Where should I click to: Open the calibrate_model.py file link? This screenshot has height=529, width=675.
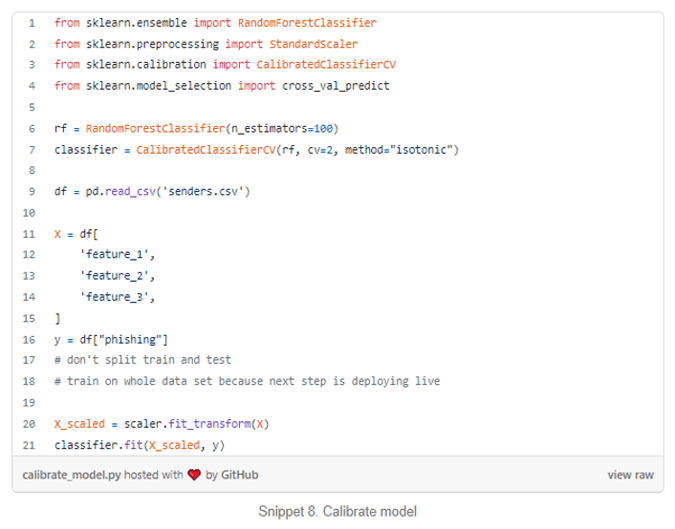click(71, 475)
